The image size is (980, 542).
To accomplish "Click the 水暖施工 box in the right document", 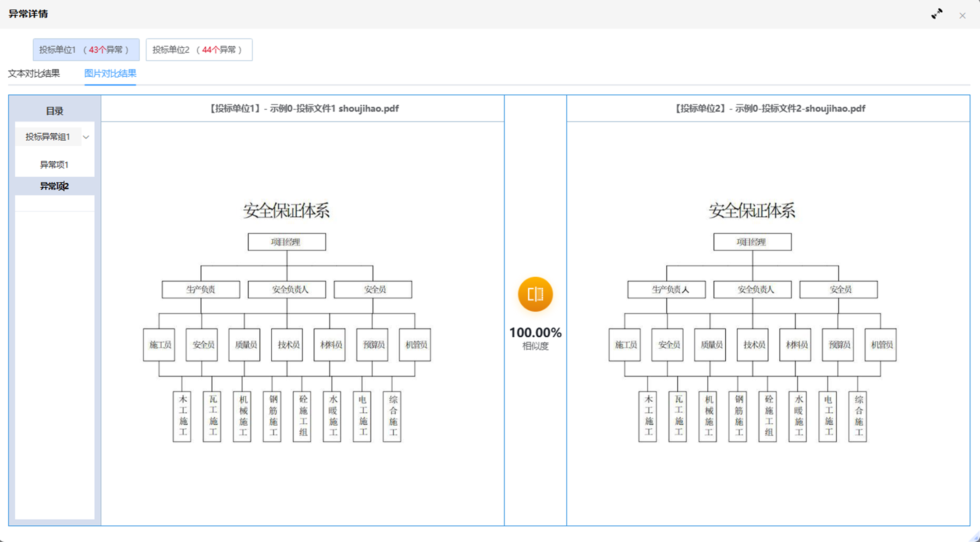I will click(x=798, y=417).
